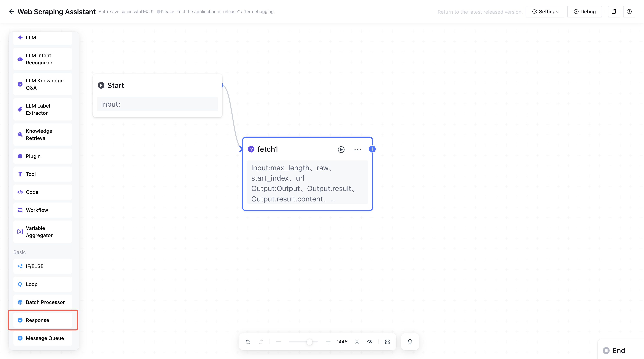
Task: Start Debug mode
Action: (x=585, y=12)
